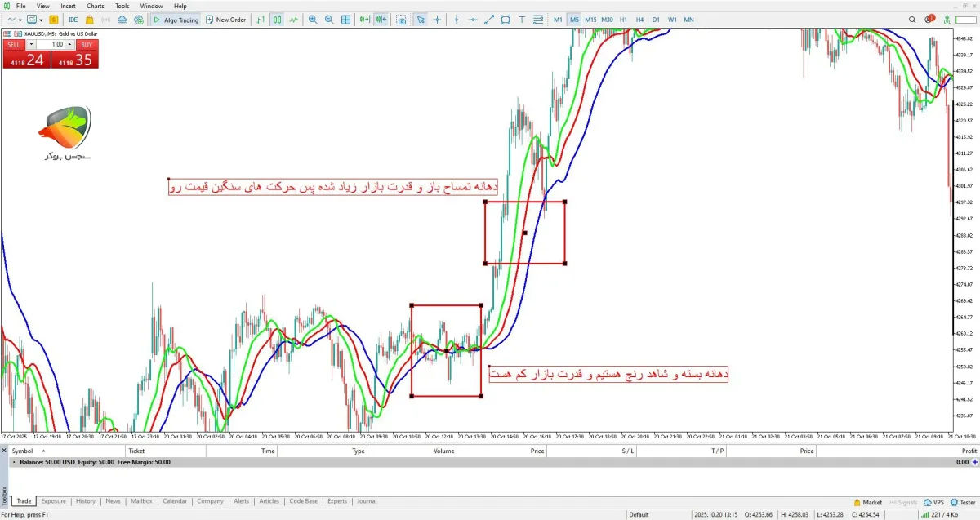The height and width of the screenshot is (520, 980).
Task: Toggle chart auto scroll icon
Action: (365, 20)
